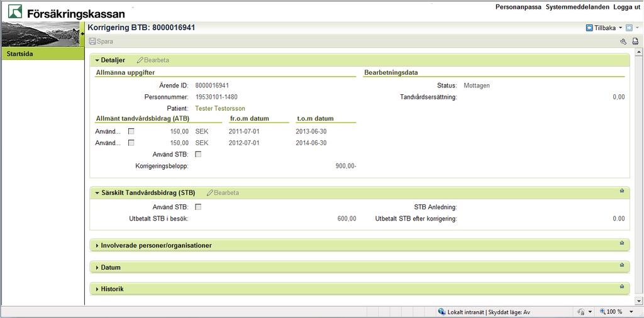Image resolution: width=644 pixels, height=318 pixels.
Task: Click icon at right of Involverade personer header
Action: click(x=622, y=243)
